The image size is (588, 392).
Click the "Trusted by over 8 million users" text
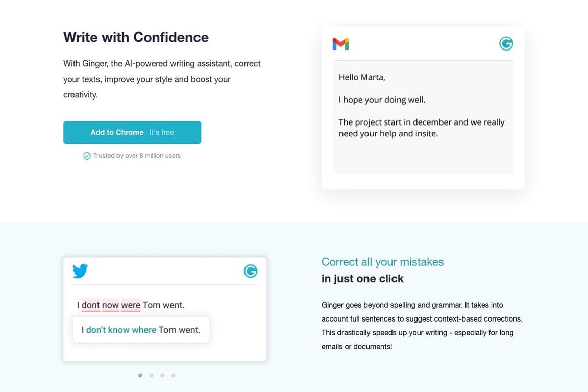[137, 156]
